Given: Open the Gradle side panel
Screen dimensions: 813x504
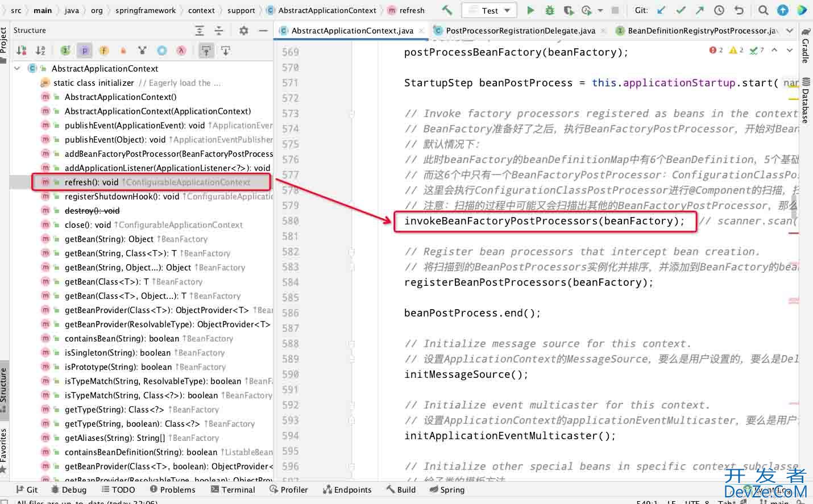Looking at the screenshot, I should pyautogui.click(x=806, y=45).
